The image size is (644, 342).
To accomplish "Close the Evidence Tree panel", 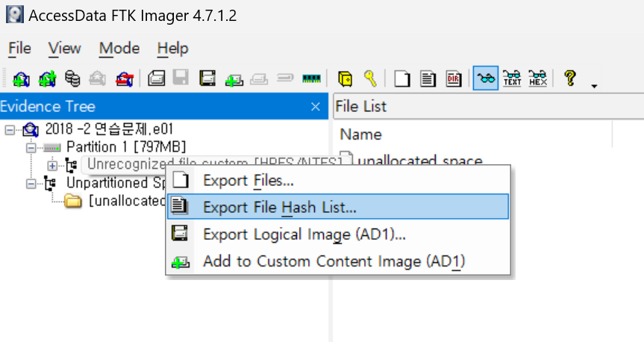I will [x=316, y=107].
